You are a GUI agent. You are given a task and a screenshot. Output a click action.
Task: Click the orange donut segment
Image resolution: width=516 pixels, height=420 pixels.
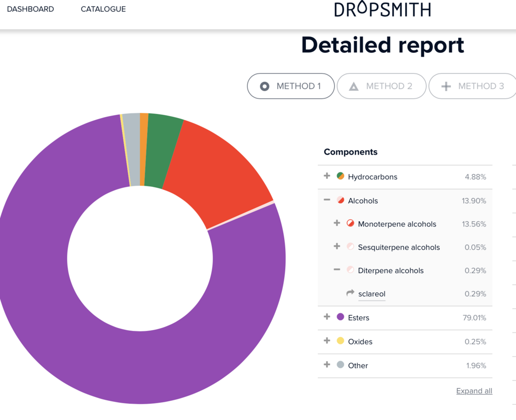[x=143, y=150]
